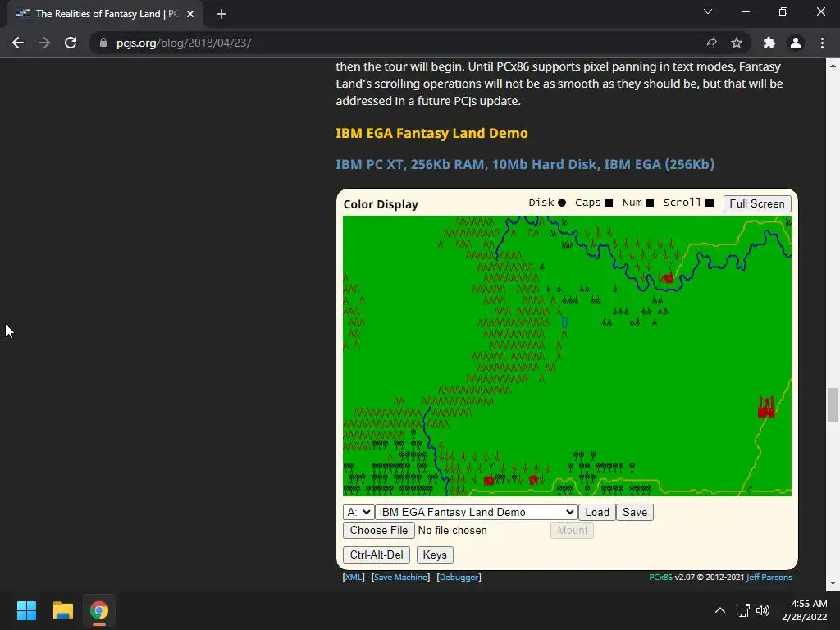Show hidden system tray icons

tap(720, 610)
